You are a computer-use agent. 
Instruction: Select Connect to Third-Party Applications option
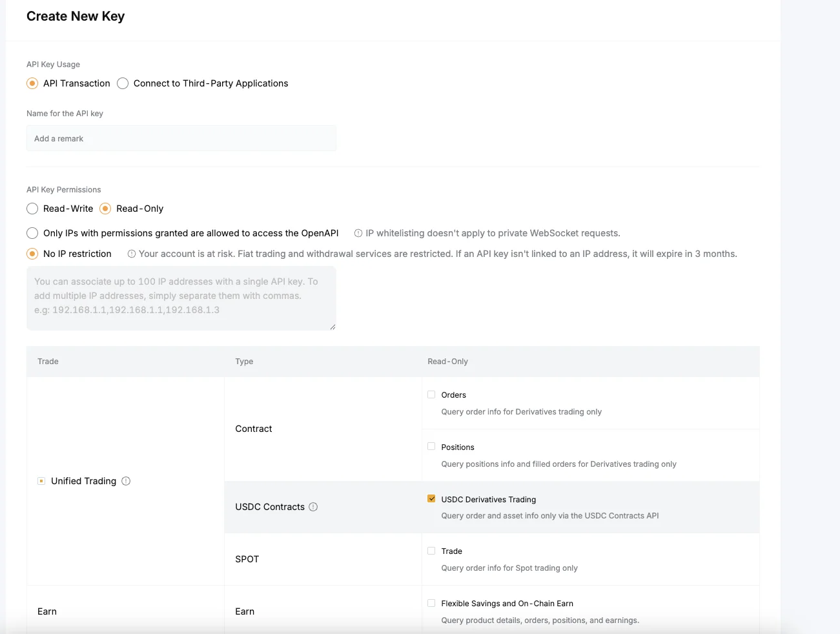[123, 83]
